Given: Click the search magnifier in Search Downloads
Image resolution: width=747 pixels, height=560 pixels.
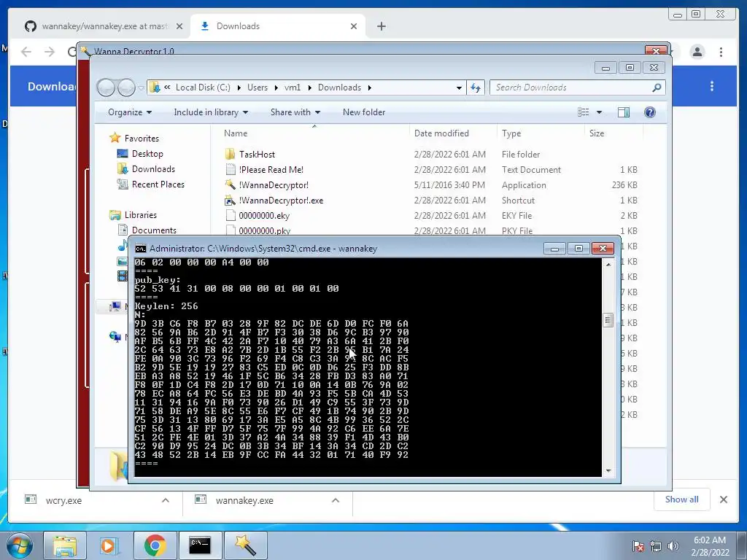Looking at the screenshot, I should (657, 87).
